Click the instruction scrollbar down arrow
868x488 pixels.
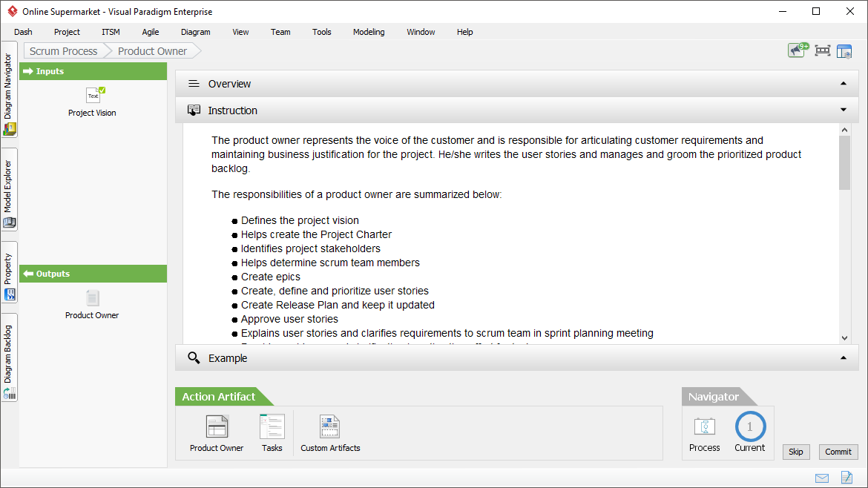pyautogui.click(x=844, y=337)
